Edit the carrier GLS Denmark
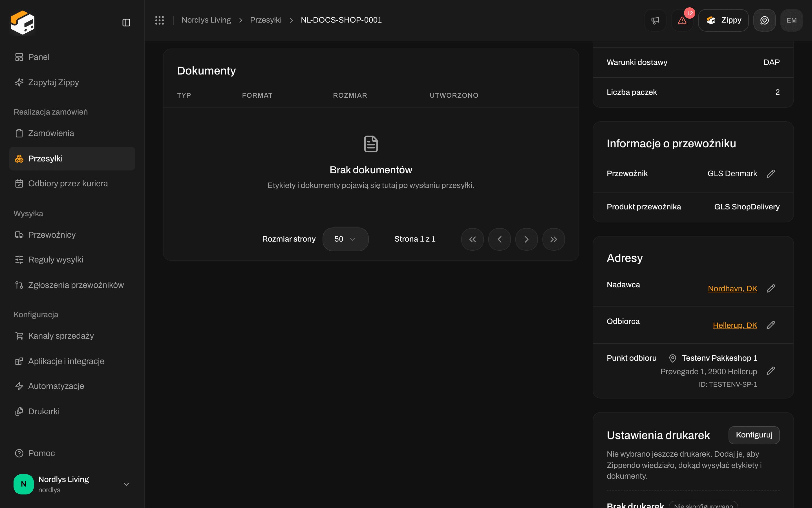The image size is (812, 508). (771, 174)
